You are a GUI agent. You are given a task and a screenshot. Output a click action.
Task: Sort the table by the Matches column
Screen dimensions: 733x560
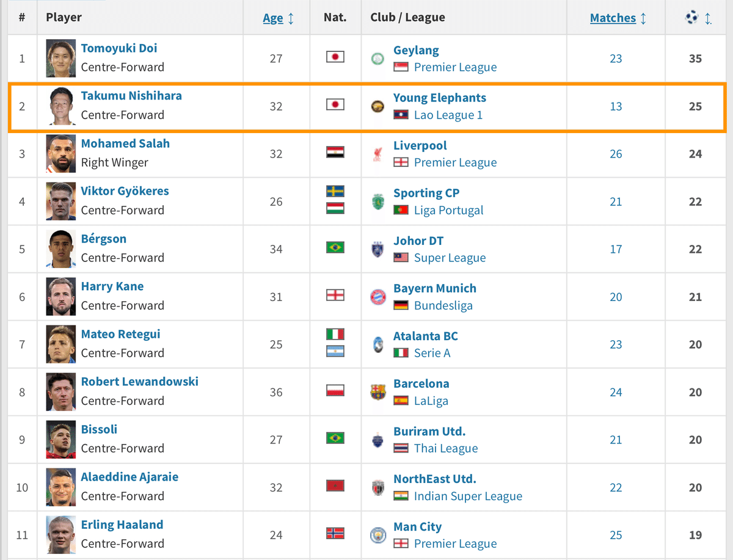point(613,18)
